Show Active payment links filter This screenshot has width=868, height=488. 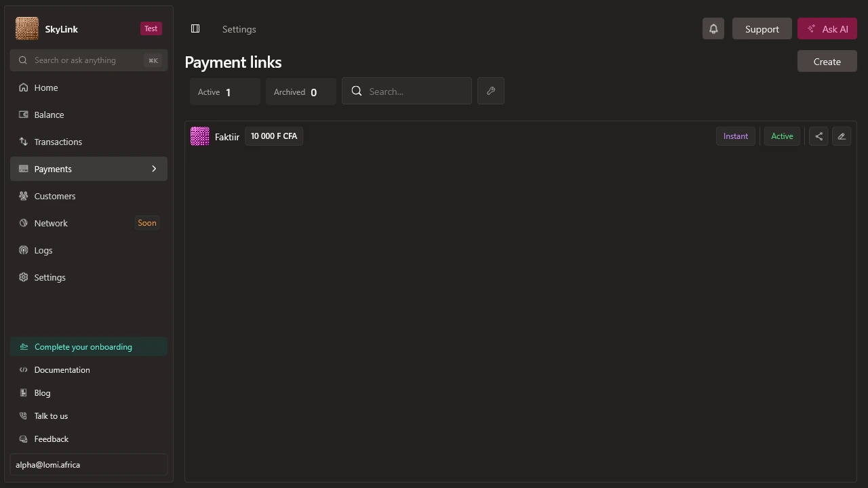[x=225, y=92]
